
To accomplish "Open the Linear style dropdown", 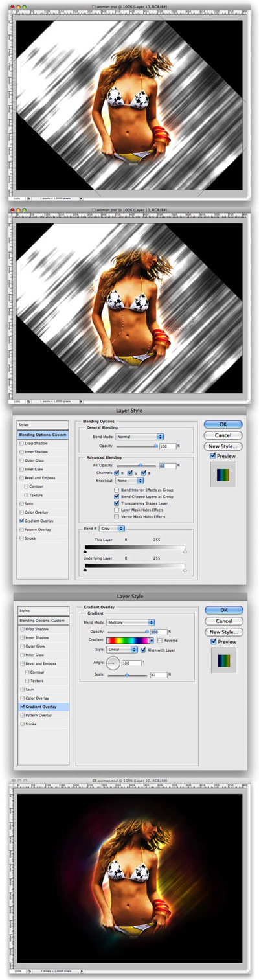I will coord(122,650).
